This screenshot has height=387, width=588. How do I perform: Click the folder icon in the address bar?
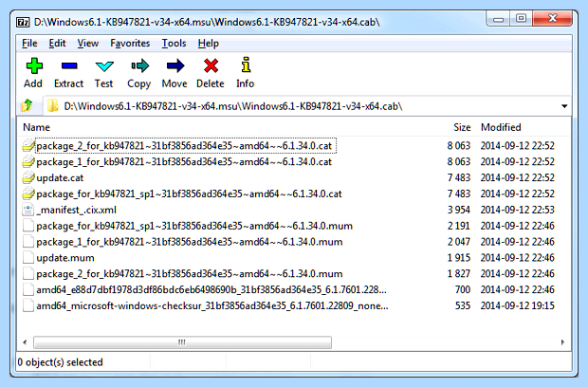(52, 106)
